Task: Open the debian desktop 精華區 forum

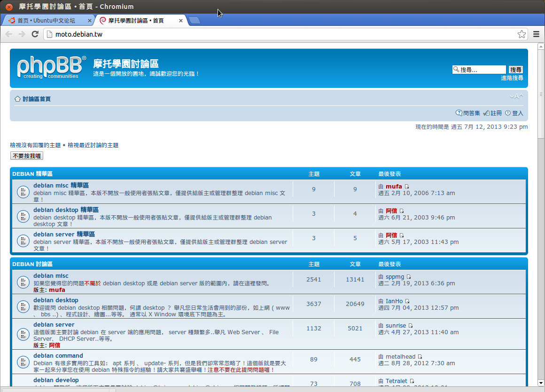Action: [x=66, y=210]
